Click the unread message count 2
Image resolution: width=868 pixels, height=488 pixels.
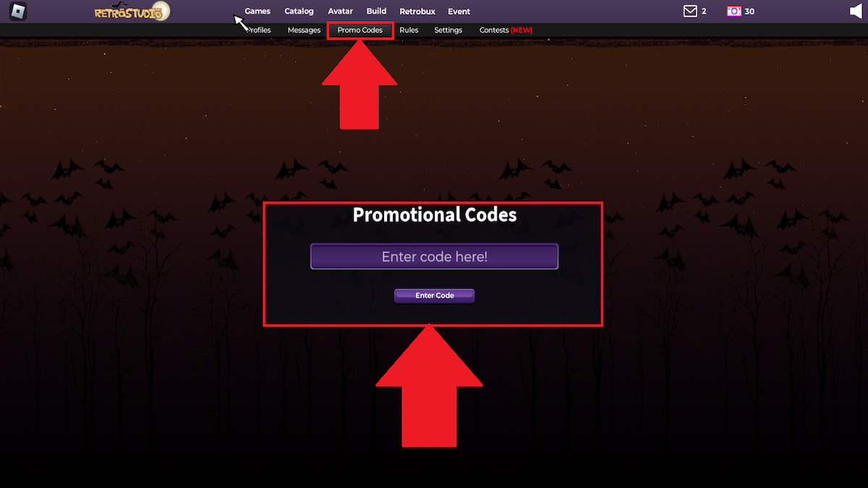[704, 12]
